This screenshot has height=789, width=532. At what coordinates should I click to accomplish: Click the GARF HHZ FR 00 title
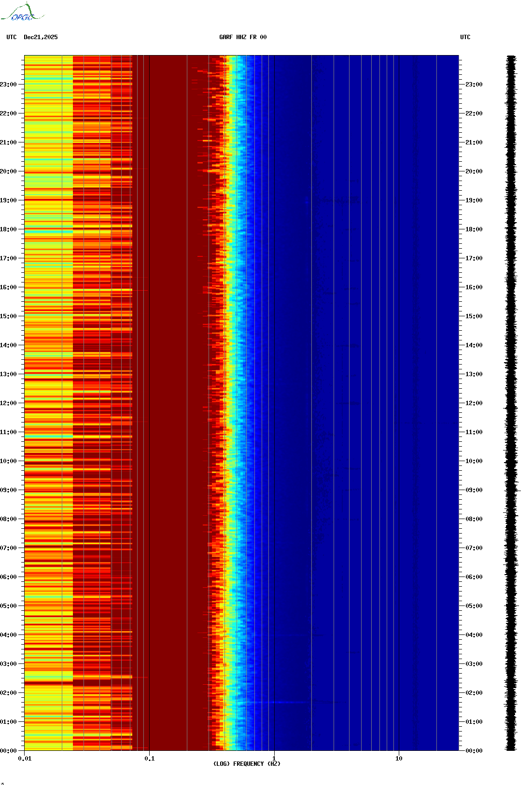[x=242, y=37]
